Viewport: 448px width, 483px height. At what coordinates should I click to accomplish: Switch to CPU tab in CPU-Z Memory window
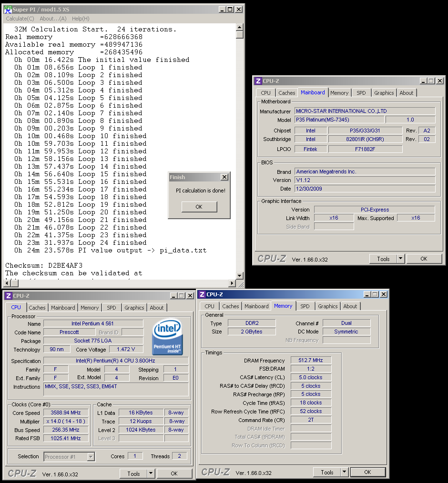point(210,306)
